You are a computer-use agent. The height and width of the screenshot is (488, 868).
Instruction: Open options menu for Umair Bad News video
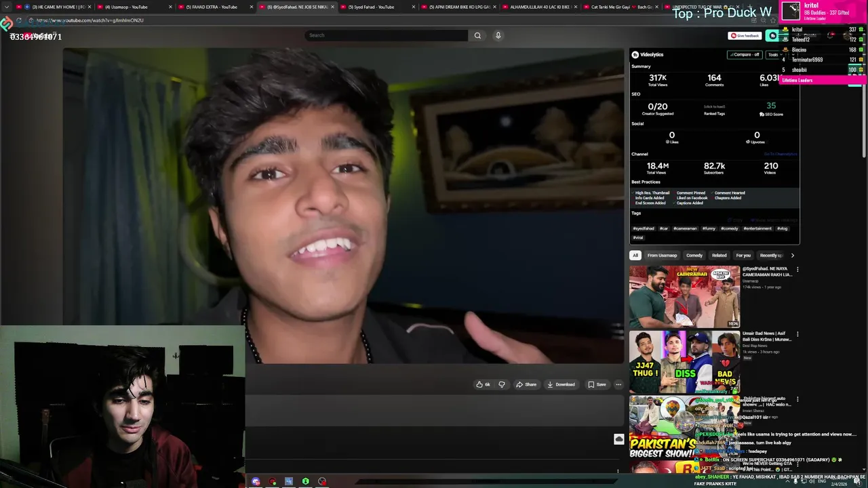(x=797, y=334)
